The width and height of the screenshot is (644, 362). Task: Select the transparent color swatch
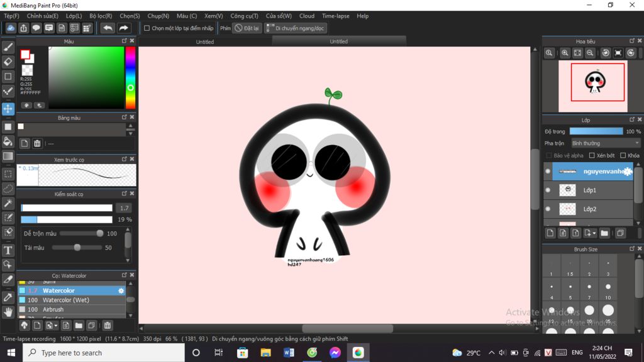27,70
